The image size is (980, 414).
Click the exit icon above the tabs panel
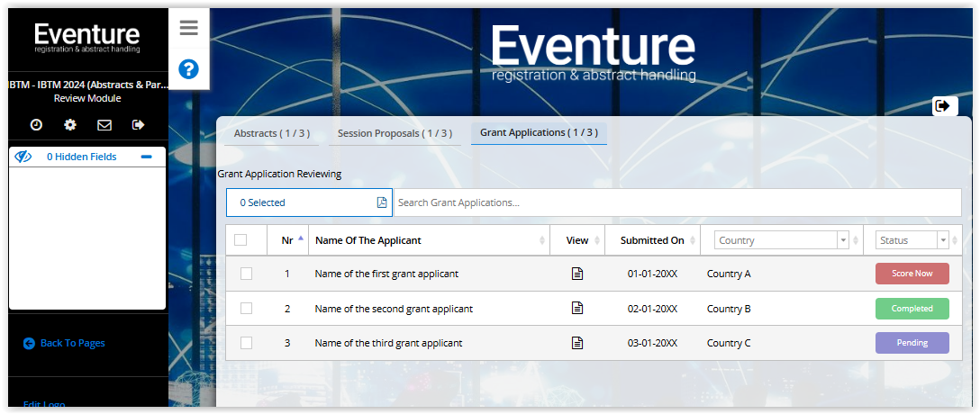point(942,106)
